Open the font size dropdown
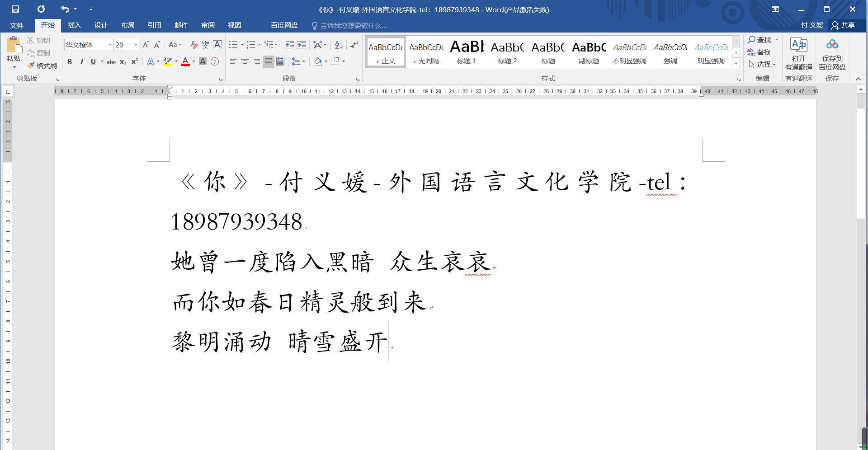This screenshot has height=450, width=868. coord(135,45)
